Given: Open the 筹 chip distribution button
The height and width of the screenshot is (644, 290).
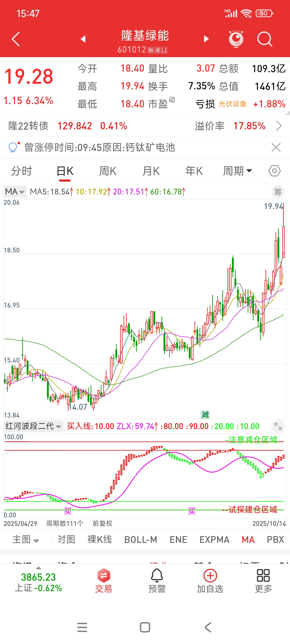Looking at the screenshot, I should point(278,192).
